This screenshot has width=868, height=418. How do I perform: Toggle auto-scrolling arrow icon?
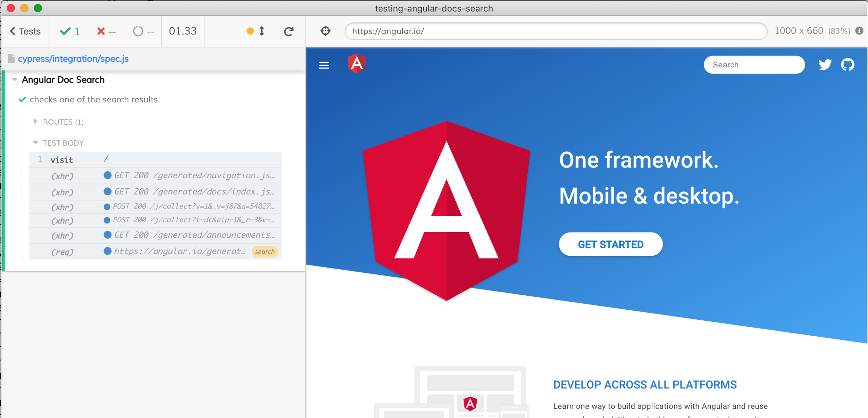262,31
